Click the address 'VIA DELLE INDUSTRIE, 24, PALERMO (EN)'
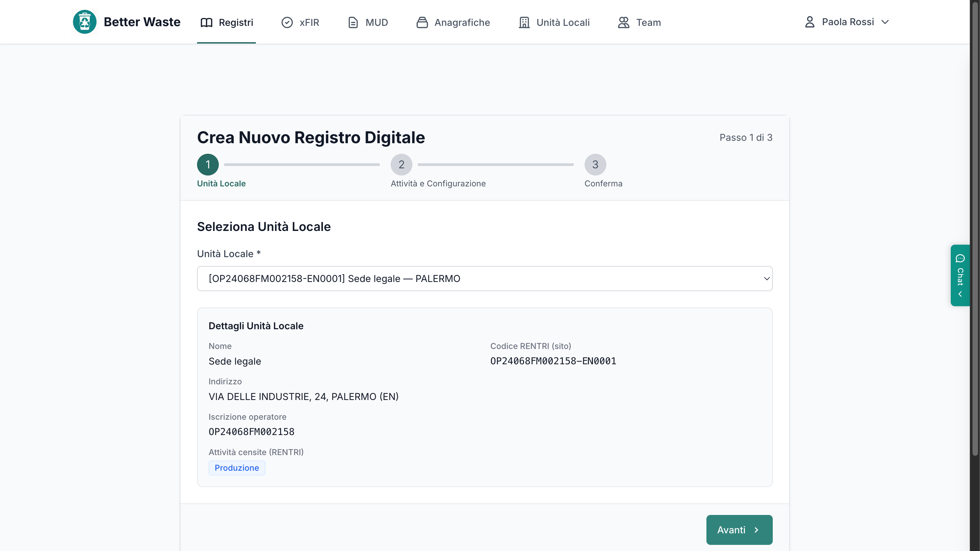The width and height of the screenshot is (980, 551). 303,396
